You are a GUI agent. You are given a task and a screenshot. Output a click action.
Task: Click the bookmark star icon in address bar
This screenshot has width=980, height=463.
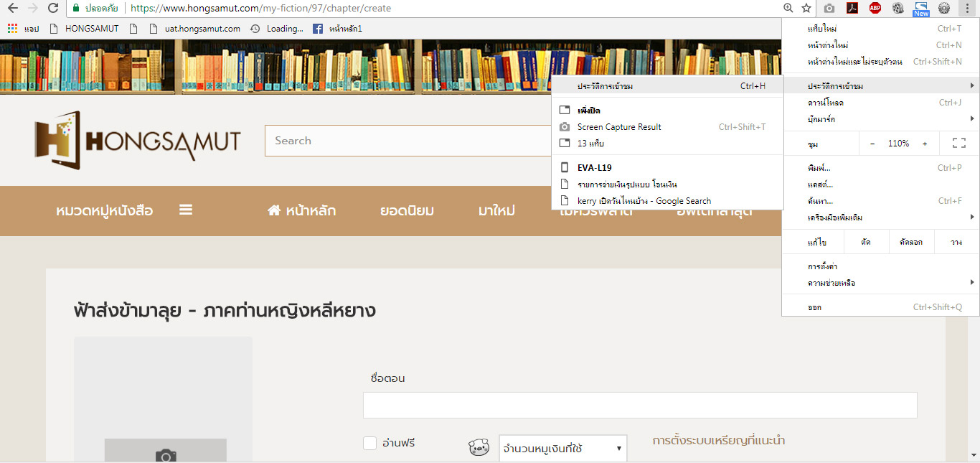pos(806,8)
